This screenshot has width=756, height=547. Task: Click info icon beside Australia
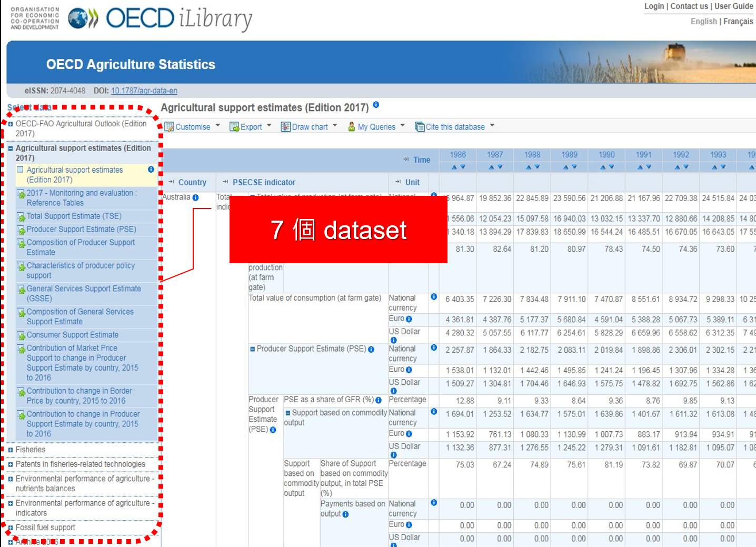[x=195, y=198]
